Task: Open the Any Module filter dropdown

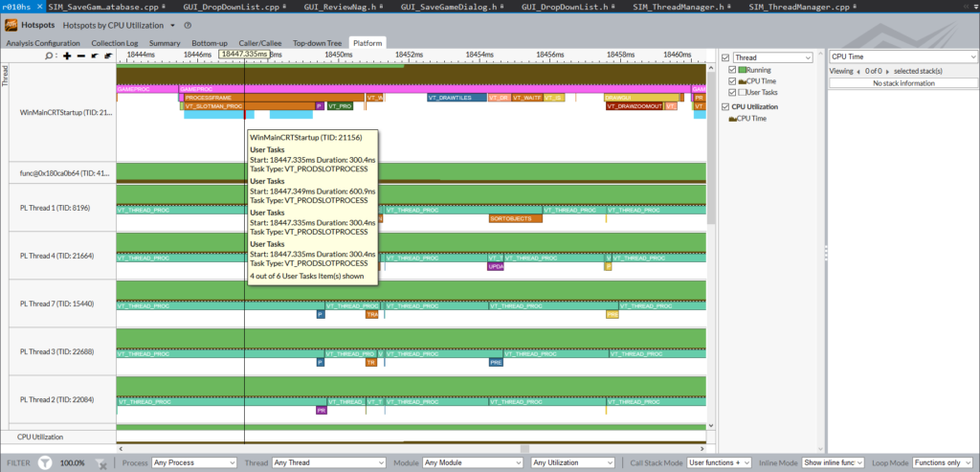Action: (x=473, y=462)
